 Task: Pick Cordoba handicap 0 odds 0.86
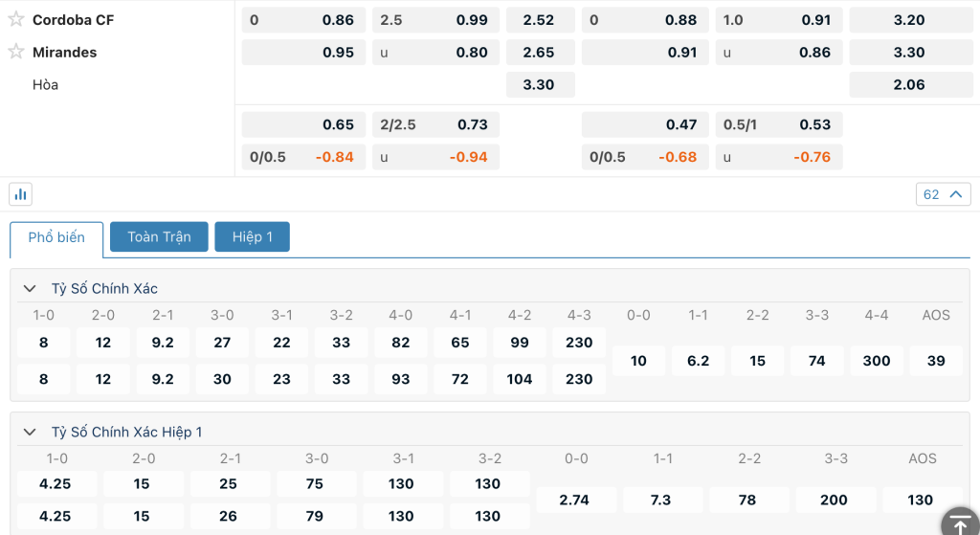pos(303,20)
